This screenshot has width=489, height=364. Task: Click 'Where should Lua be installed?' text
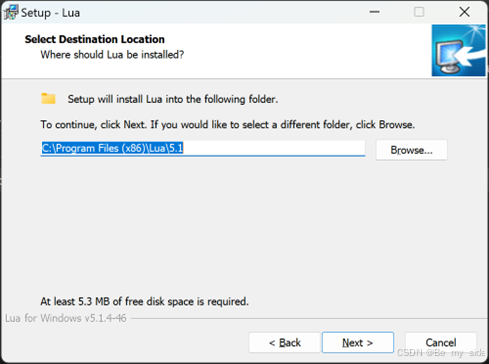112,55
